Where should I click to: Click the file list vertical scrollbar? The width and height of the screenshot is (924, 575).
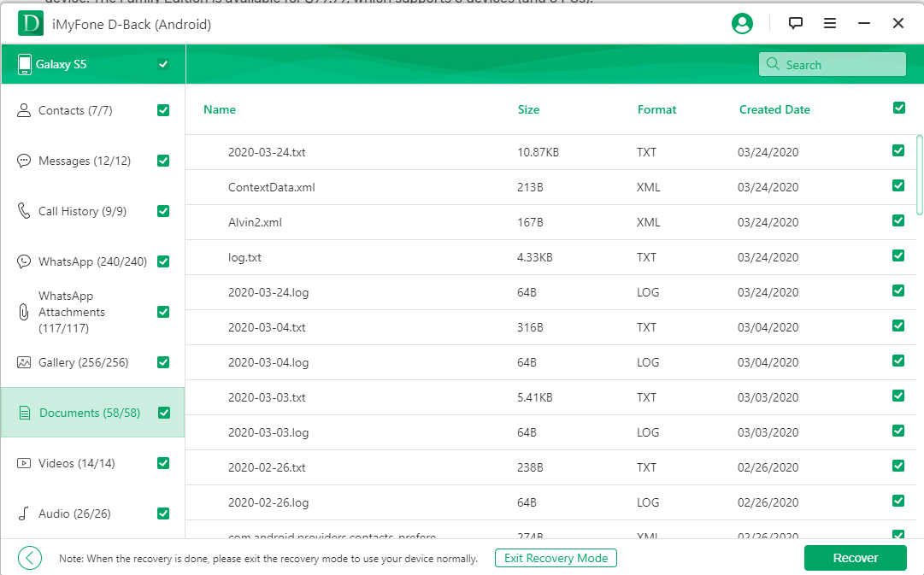[919, 175]
